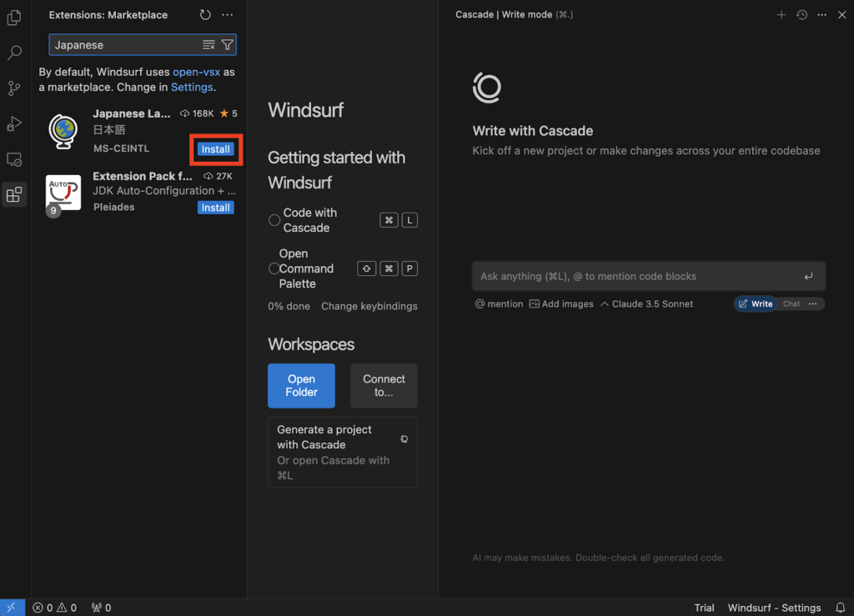Image resolution: width=854 pixels, height=616 pixels.
Task: Follow the open-vsx link
Action: coord(196,72)
